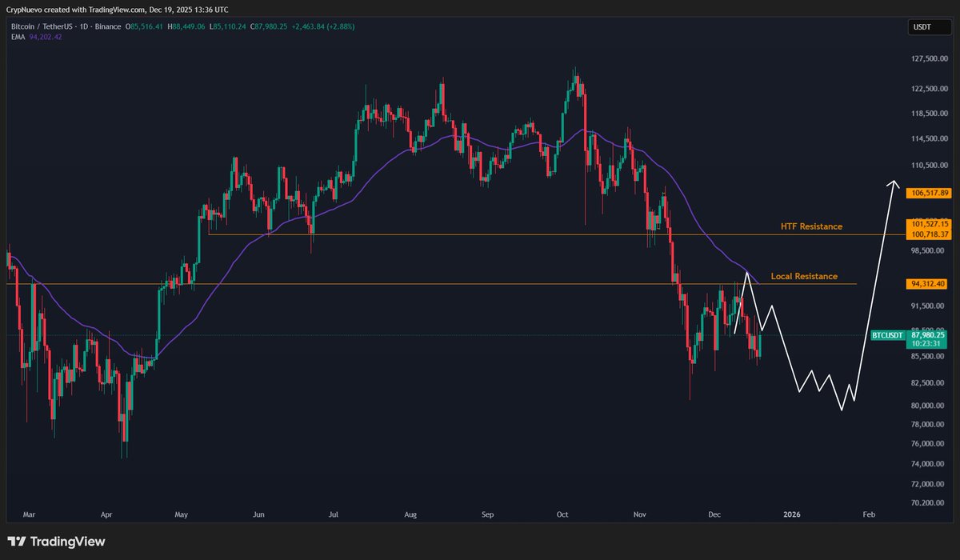
Task: Click 80,000.00 on the price axis
Action: (x=930, y=406)
